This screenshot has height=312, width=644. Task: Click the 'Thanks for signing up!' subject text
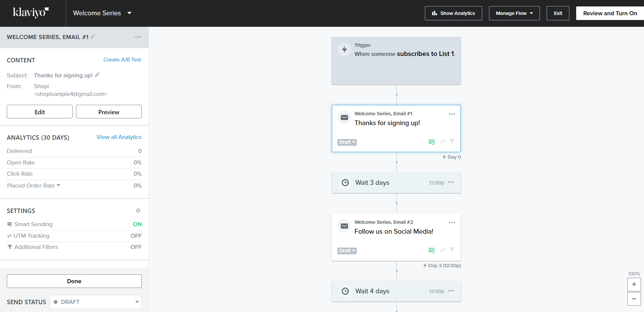point(63,75)
